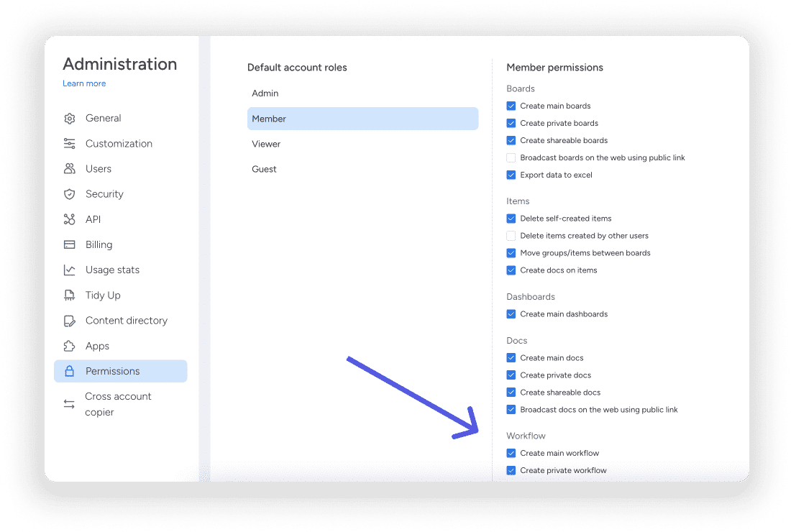Screen dimensions: 791x532
Task: Toggle Create private docs checkbox
Action: tap(511, 375)
